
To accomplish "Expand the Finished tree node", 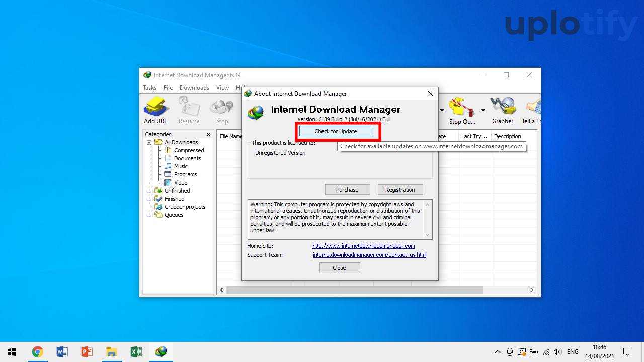I will [149, 199].
